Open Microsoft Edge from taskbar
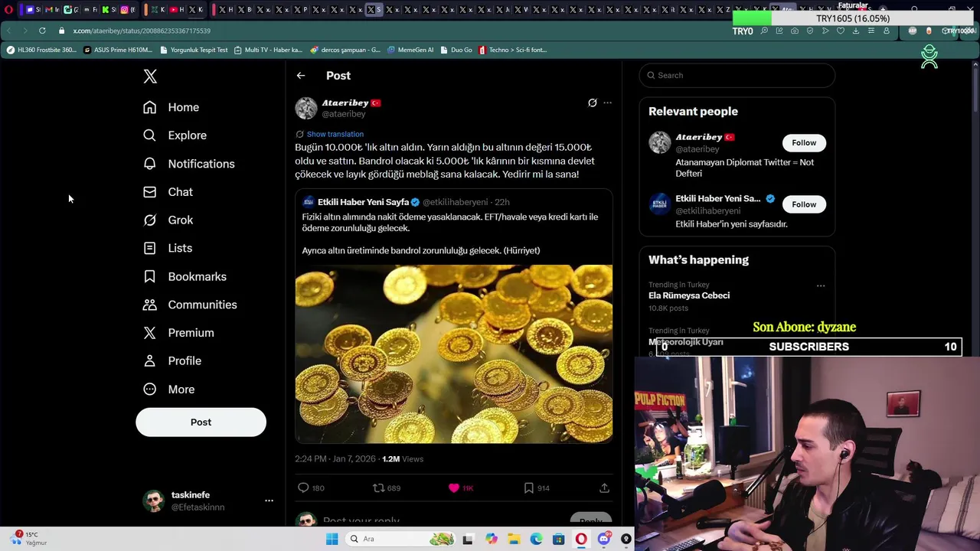The image size is (980, 551). [x=537, y=539]
